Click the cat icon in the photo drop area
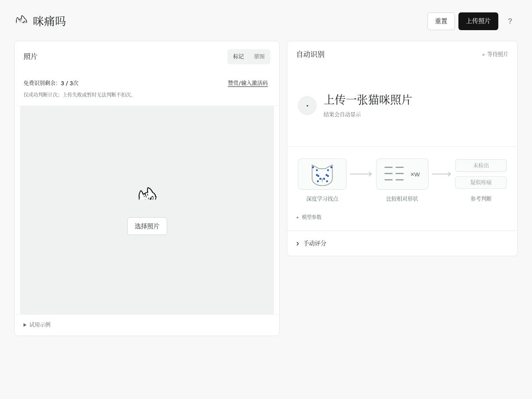 147,194
